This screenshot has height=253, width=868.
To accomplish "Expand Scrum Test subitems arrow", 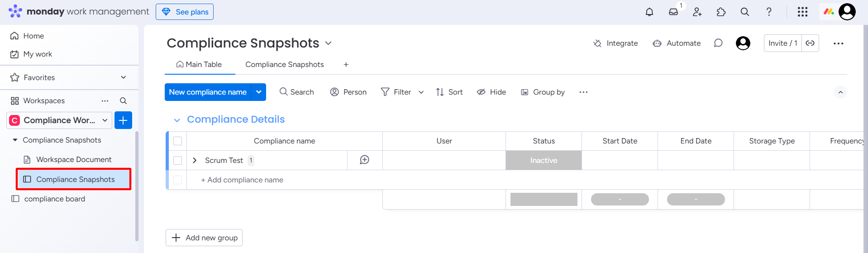I will [x=195, y=160].
